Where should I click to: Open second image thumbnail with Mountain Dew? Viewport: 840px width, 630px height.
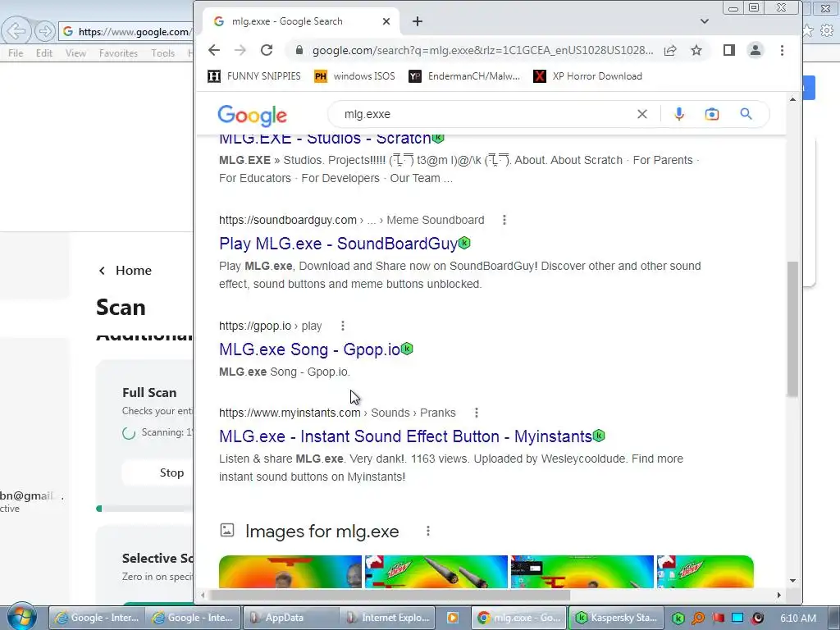click(x=436, y=572)
